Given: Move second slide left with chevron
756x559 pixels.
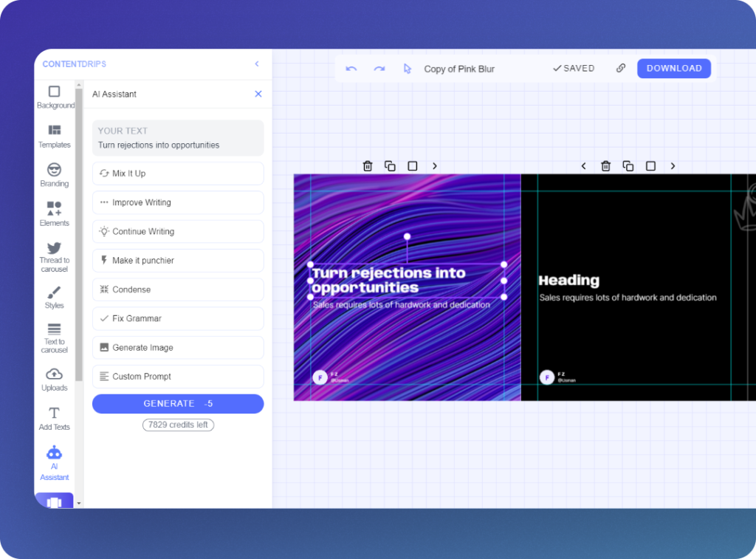Looking at the screenshot, I should [x=583, y=166].
